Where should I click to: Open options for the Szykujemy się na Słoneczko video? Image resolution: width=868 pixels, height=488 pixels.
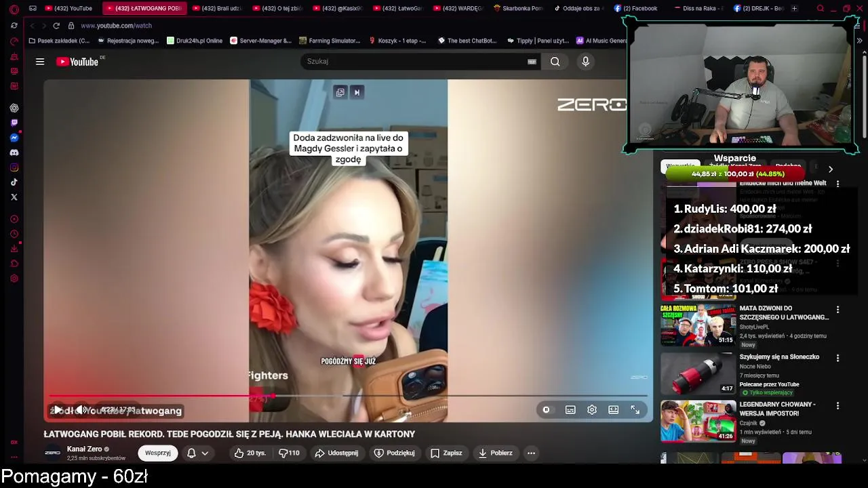(x=837, y=358)
